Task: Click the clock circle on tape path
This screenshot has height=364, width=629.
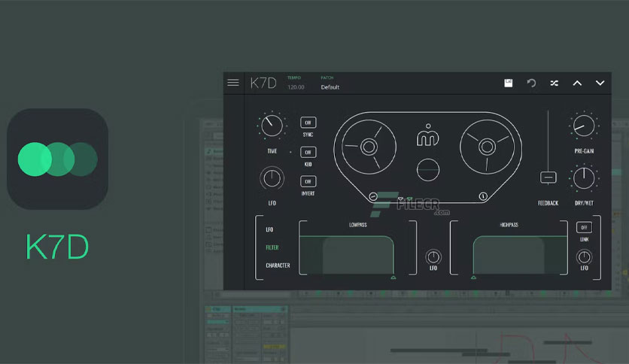Action: (x=483, y=196)
